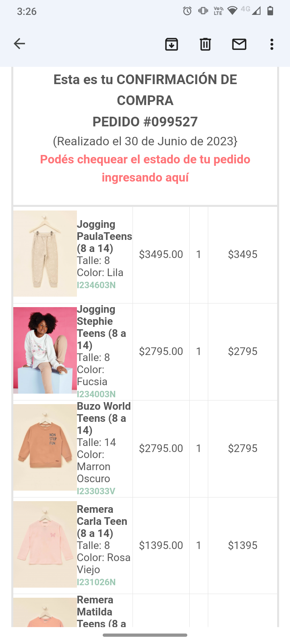The width and height of the screenshot is (290, 644).
Task: Open product code I233033V link
Action: tap(96, 491)
